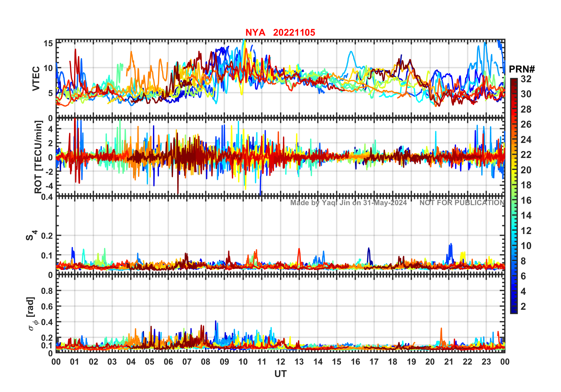Click the 23 hour tick label

click(486, 362)
